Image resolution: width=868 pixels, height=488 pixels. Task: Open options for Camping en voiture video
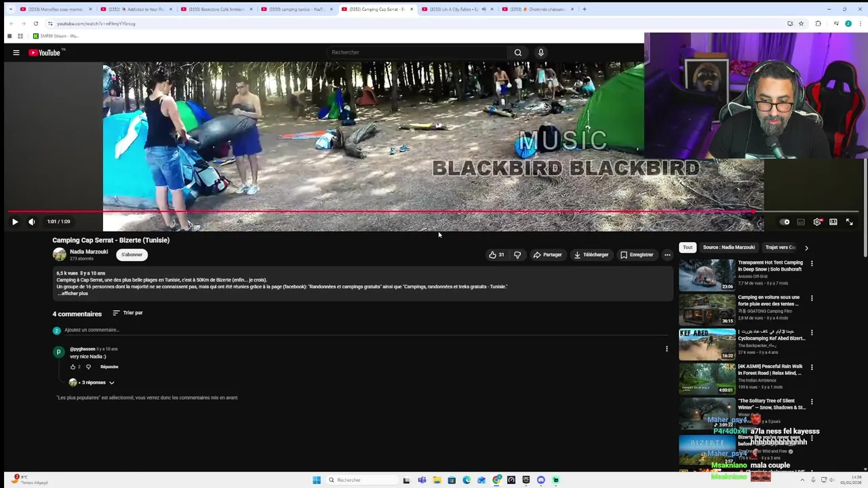812,298
